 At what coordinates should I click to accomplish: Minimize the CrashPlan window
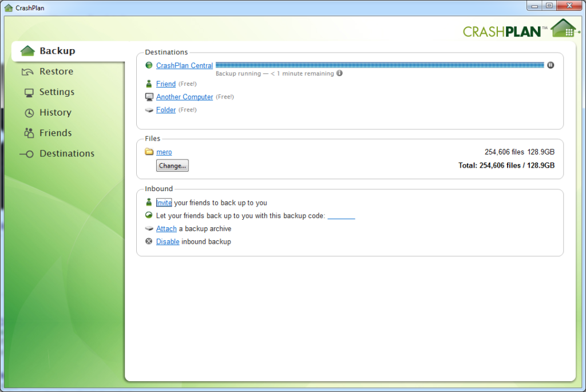point(534,6)
